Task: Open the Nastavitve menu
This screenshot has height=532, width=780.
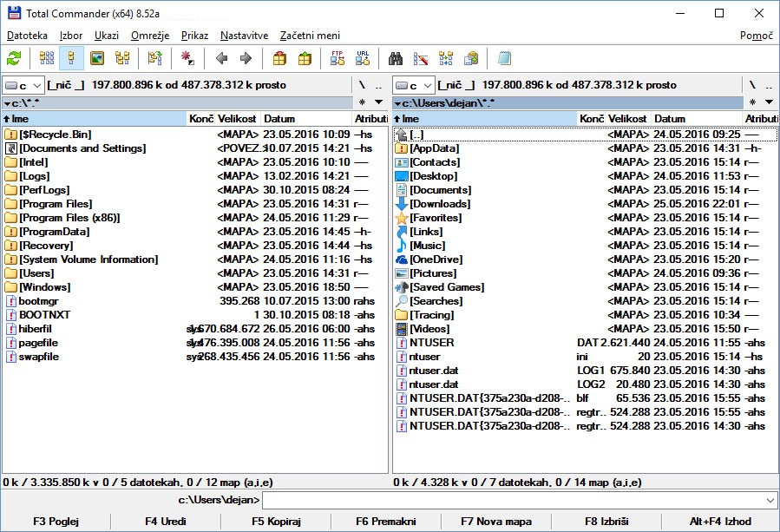Action: (x=244, y=36)
